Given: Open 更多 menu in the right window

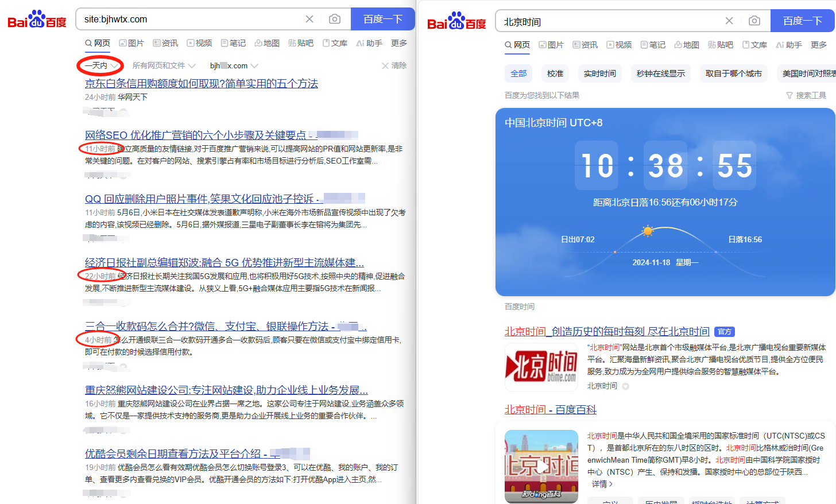Looking at the screenshot, I should (x=819, y=45).
